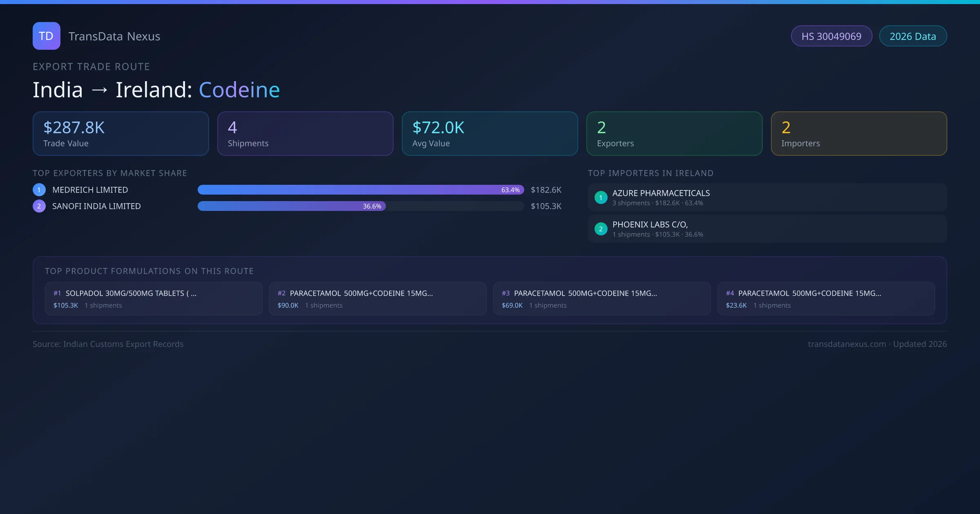Open the #1 SOLPADOL 30MG/500MG TABLETS formulation card
This screenshot has height=514, width=980.
tap(153, 299)
